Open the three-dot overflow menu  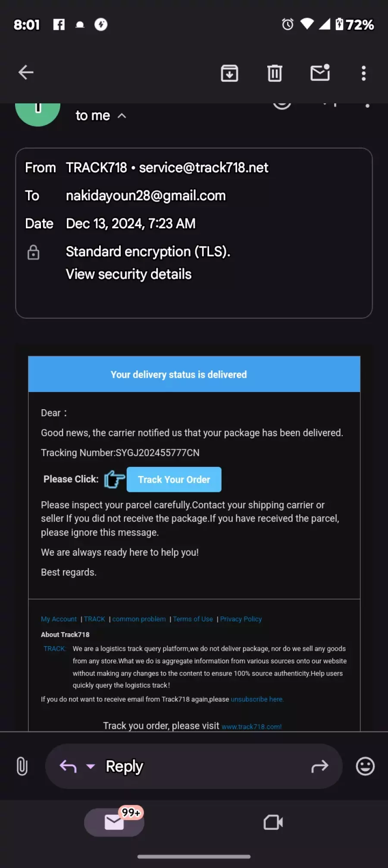[364, 73]
